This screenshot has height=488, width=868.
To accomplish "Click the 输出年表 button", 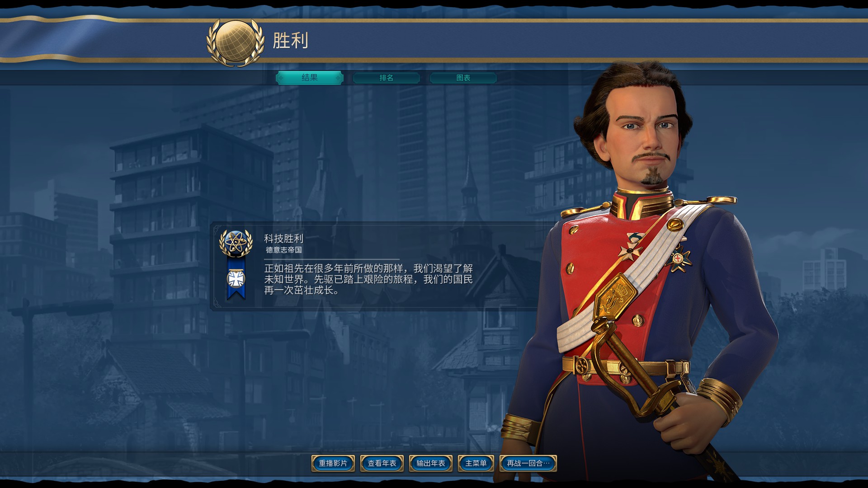I will (x=431, y=463).
